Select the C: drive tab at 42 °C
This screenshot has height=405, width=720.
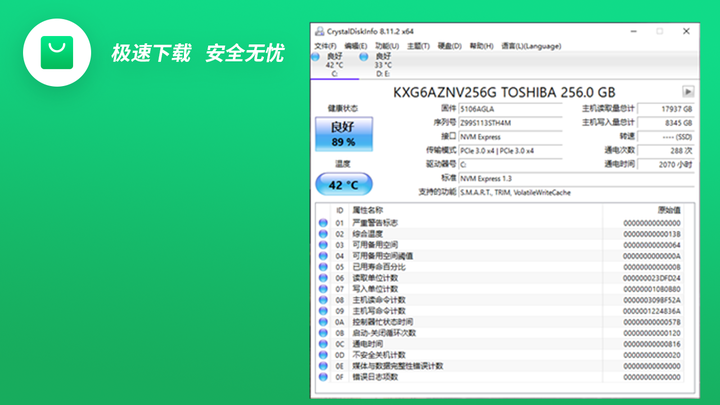(x=335, y=64)
